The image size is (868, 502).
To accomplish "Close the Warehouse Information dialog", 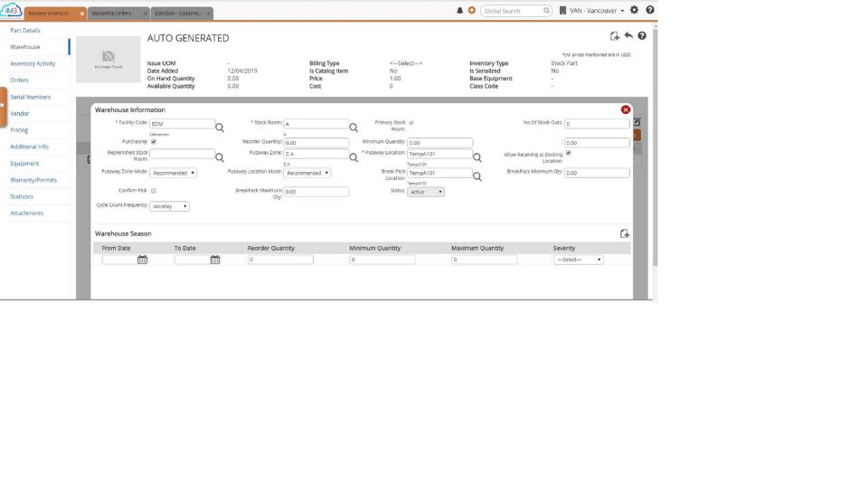I will [626, 109].
